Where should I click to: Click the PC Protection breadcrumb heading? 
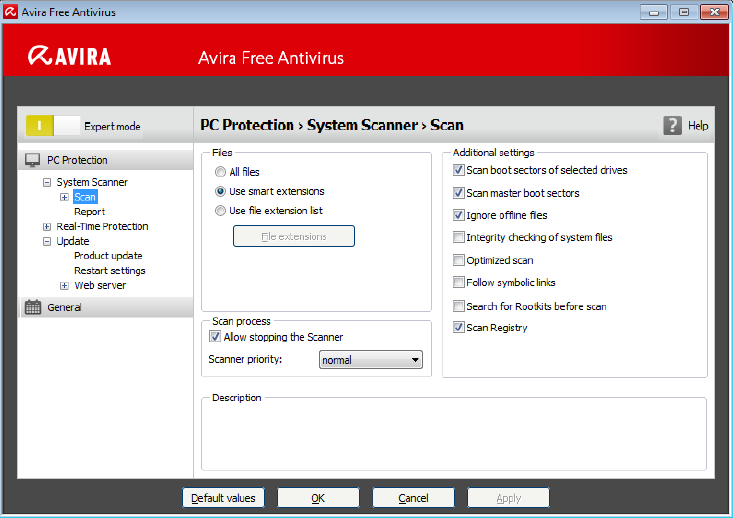247,125
